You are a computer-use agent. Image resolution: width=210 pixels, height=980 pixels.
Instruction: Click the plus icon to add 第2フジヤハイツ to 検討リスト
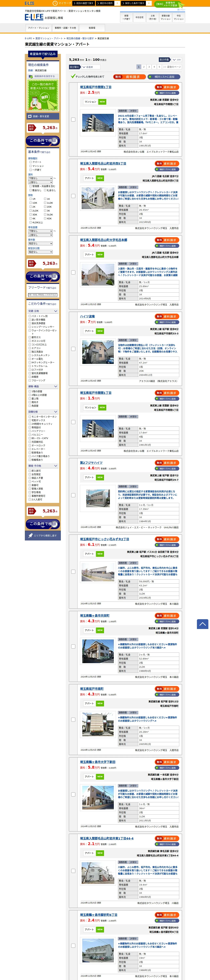pyautogui.click(x=157, y=469)
